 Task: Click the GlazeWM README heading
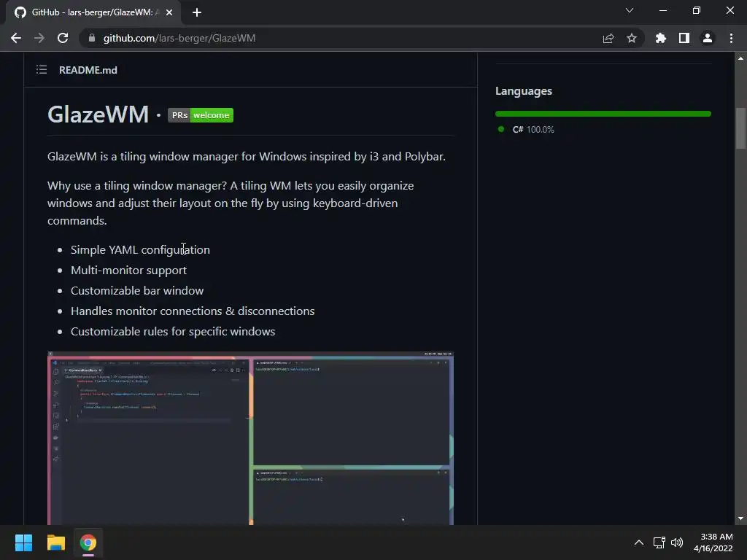click(x=98, y=114)
